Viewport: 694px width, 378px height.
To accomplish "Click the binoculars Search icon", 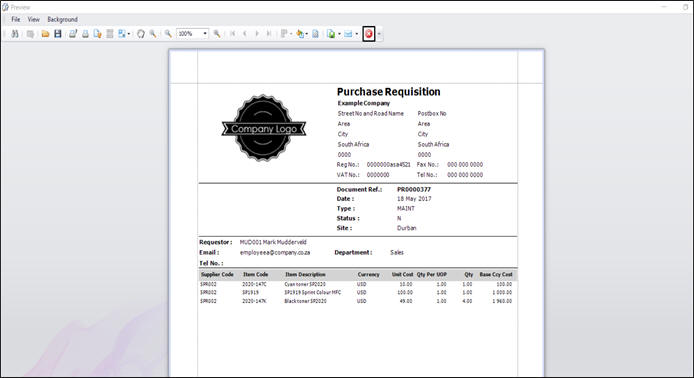I will 15,34.
